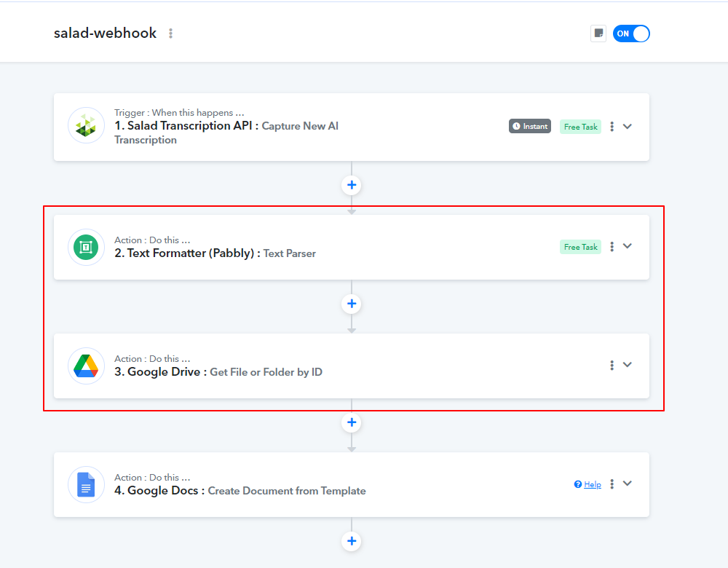The width and height of the screenshot is (728, 568).
Task: Expand the Google Drive Get File step
Action: 628,365
